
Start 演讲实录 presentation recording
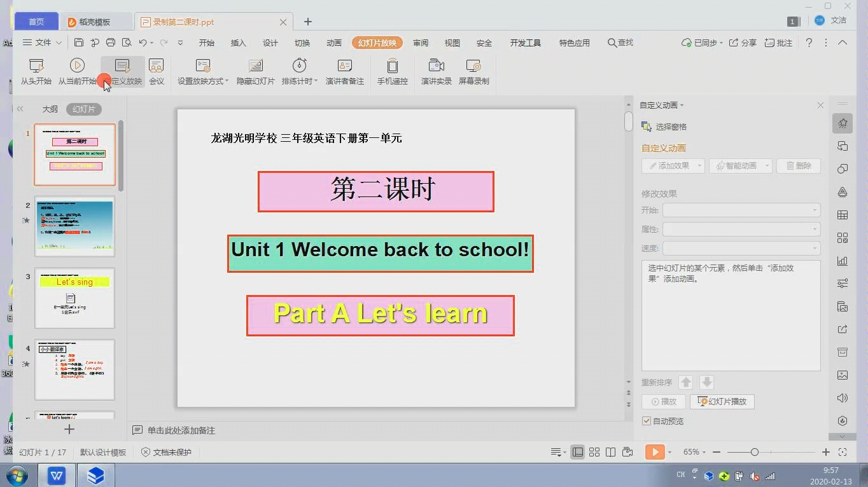[437, 72]
